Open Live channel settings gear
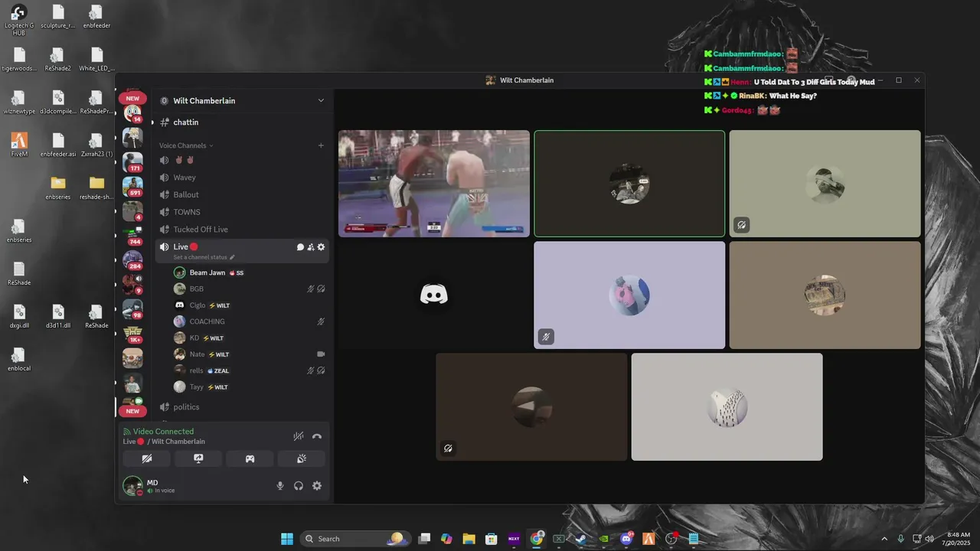 (x=321, y=247)
